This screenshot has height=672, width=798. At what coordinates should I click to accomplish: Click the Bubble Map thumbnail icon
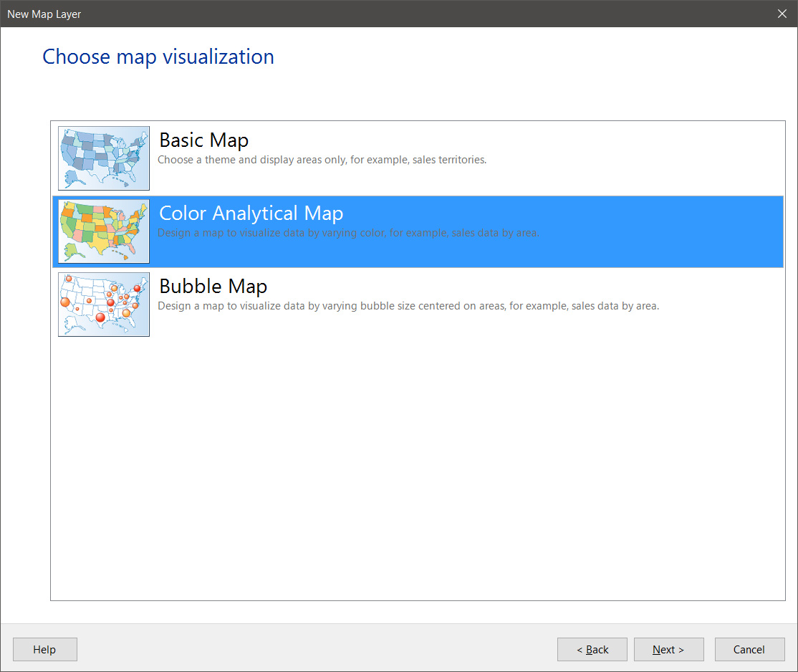104,304
